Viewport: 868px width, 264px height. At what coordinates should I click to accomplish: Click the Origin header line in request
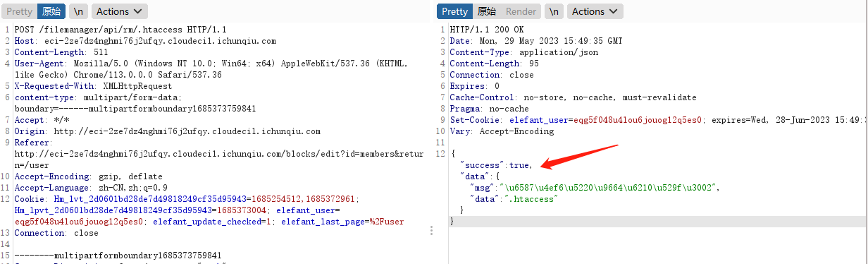click(168, 131)
